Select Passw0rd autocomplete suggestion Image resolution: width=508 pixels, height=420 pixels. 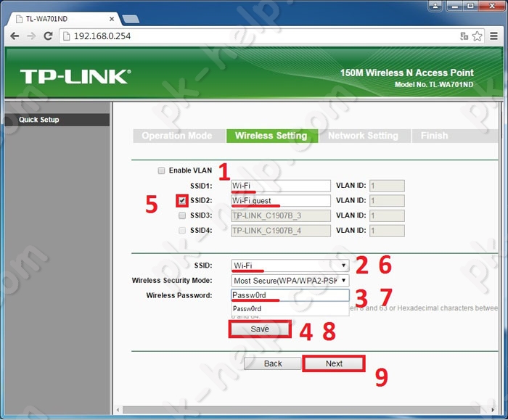point(290,308)
